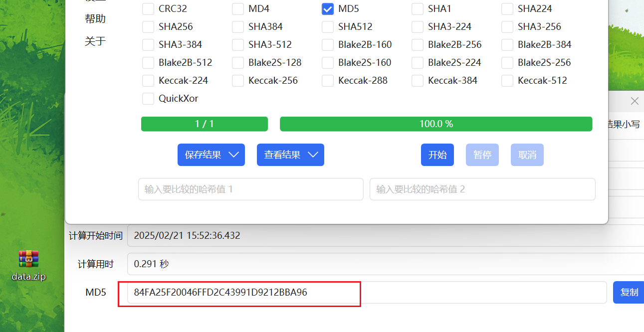The width and height of the screenshot is (644, 332).
Task: Enable the Blake2S-160 checkbox
Action: pyautogui.click(x=328, y=63)
